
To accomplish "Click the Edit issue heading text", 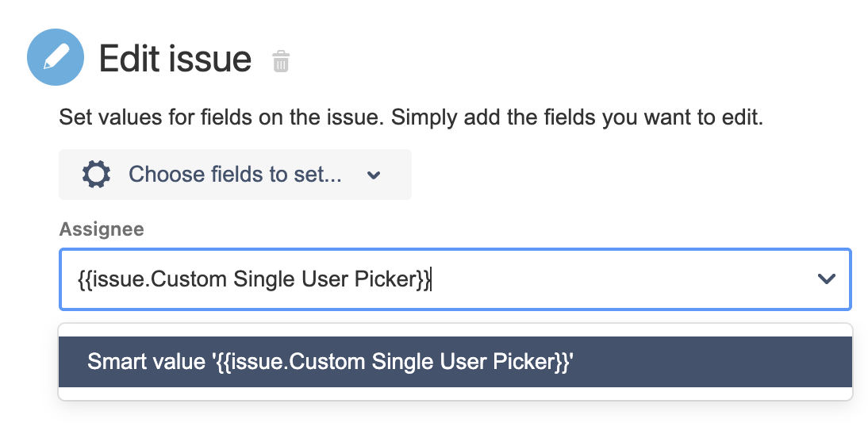I will coord(175,59).
